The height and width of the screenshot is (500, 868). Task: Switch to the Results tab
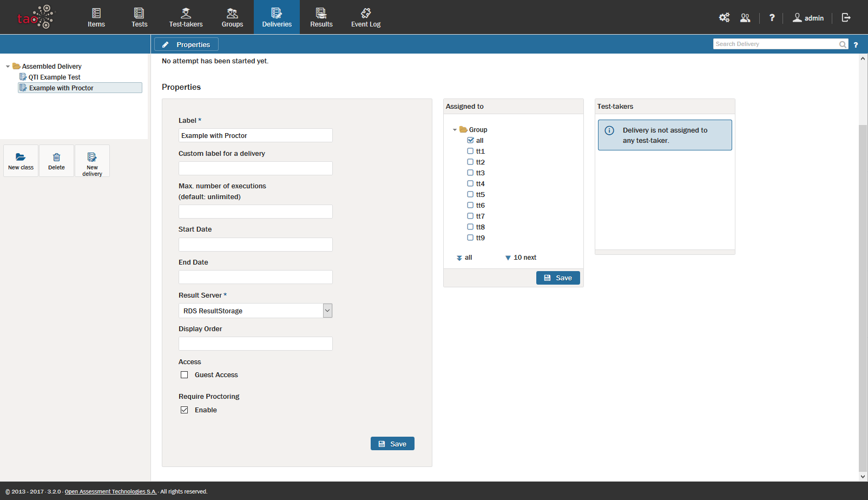pos(321,17)
